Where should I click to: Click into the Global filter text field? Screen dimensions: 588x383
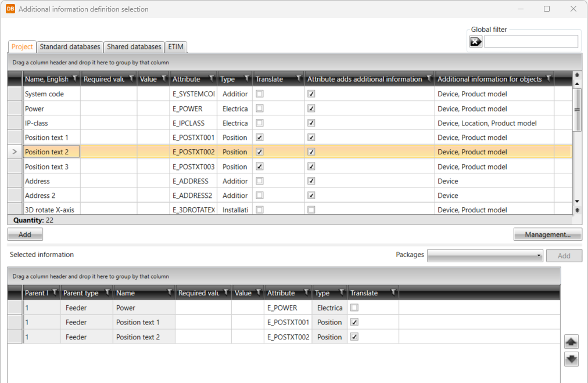coord(531,42)
